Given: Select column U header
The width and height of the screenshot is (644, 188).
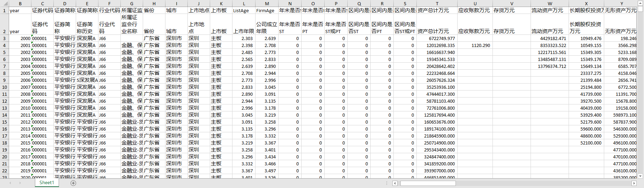Looking at the screenshot, I should pos(475,3).
